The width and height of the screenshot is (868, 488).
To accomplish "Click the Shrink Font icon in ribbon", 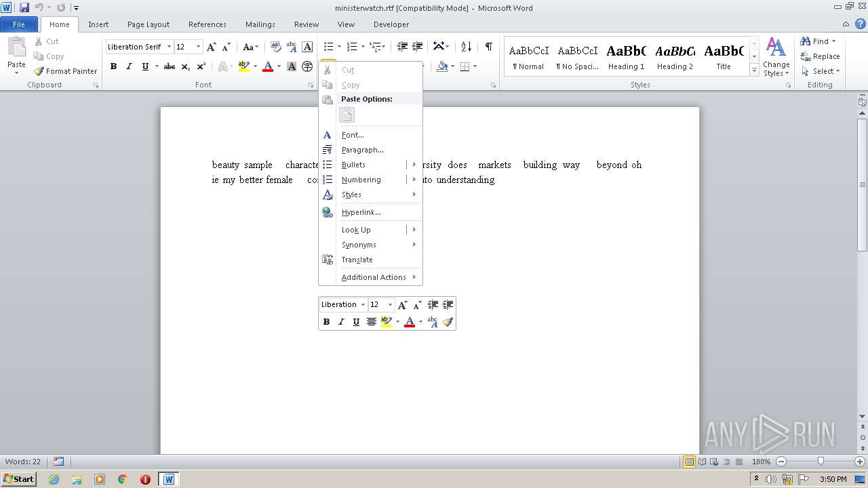I will [x=226, y=47].
